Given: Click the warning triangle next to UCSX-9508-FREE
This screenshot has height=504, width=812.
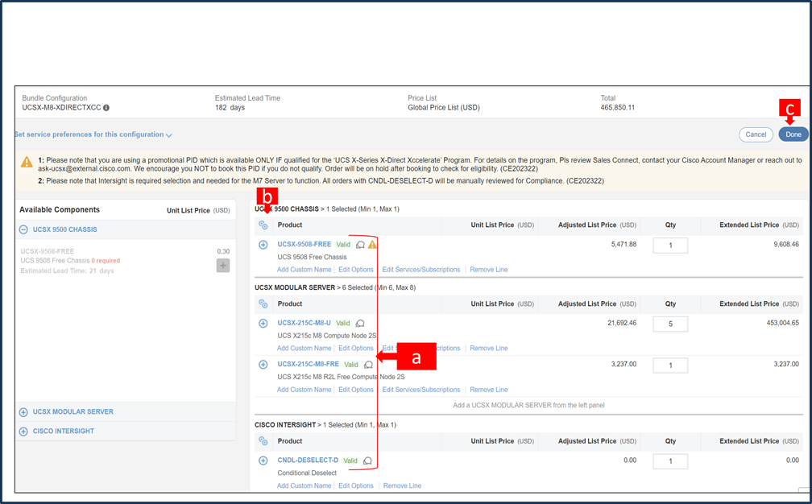Looking at the screenshot, I should [x=372, y=244].
